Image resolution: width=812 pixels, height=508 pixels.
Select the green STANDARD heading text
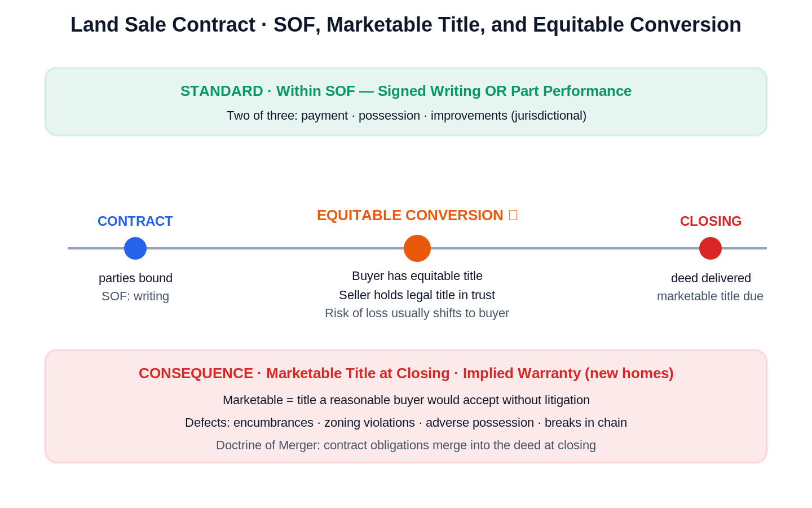point(406,91)
